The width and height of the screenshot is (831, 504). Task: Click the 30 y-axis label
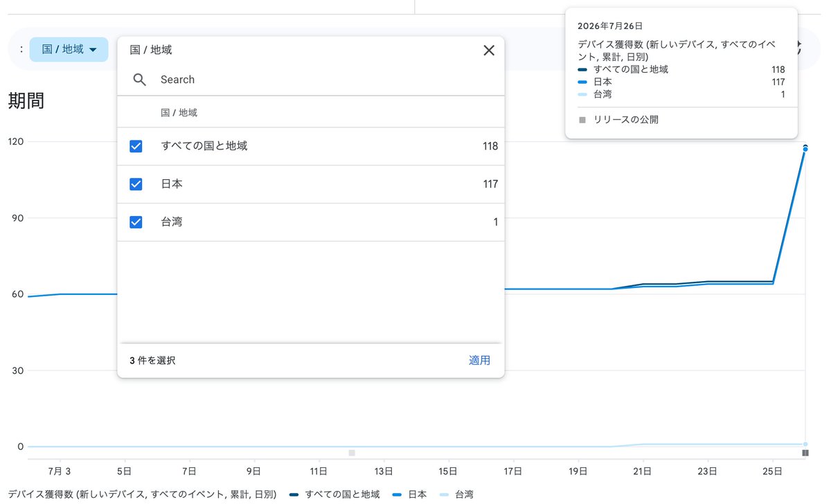point(18,370)
